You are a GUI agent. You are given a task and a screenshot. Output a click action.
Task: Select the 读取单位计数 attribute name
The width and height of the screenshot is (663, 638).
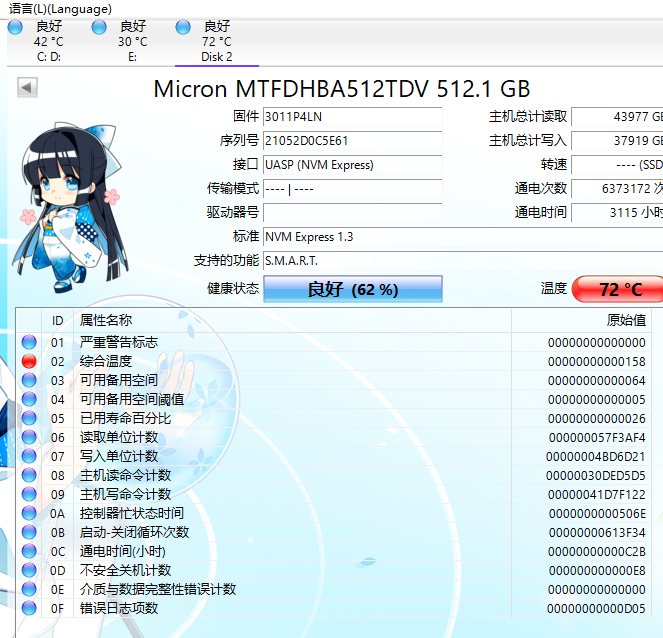[119, 437]
